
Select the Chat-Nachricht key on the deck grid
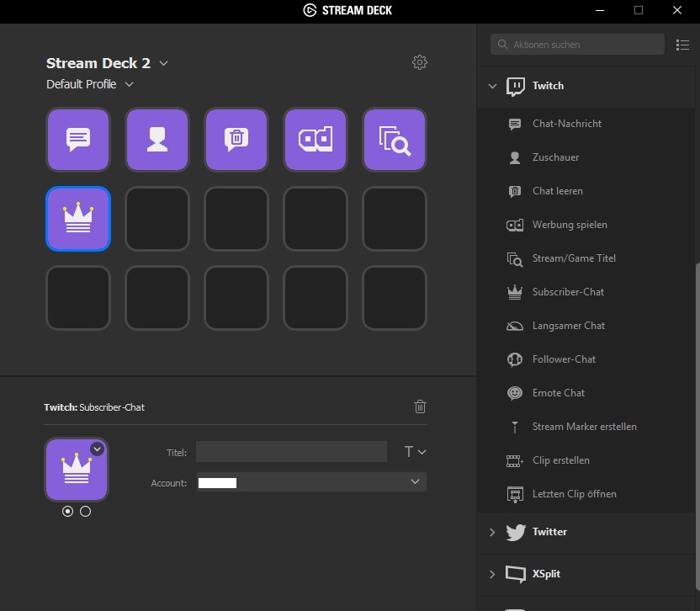(78, 140)
